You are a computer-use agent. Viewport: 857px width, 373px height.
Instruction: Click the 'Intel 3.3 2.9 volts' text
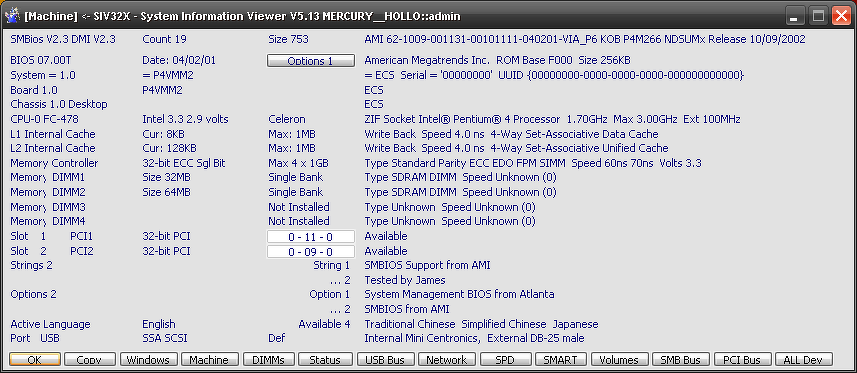[x=185, y=119]
